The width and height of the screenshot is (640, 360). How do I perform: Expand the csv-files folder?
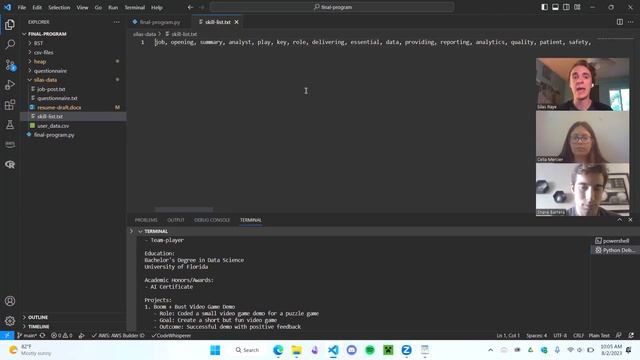click(44, 52)
